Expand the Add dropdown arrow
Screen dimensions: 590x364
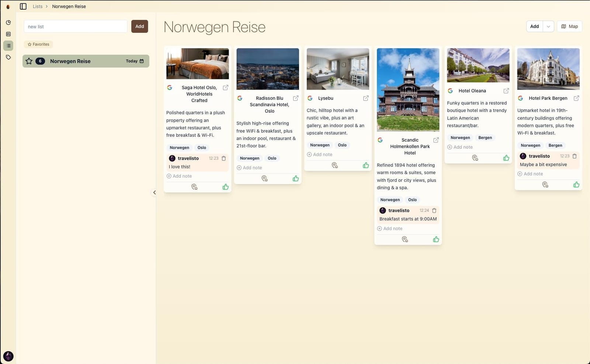548,27
